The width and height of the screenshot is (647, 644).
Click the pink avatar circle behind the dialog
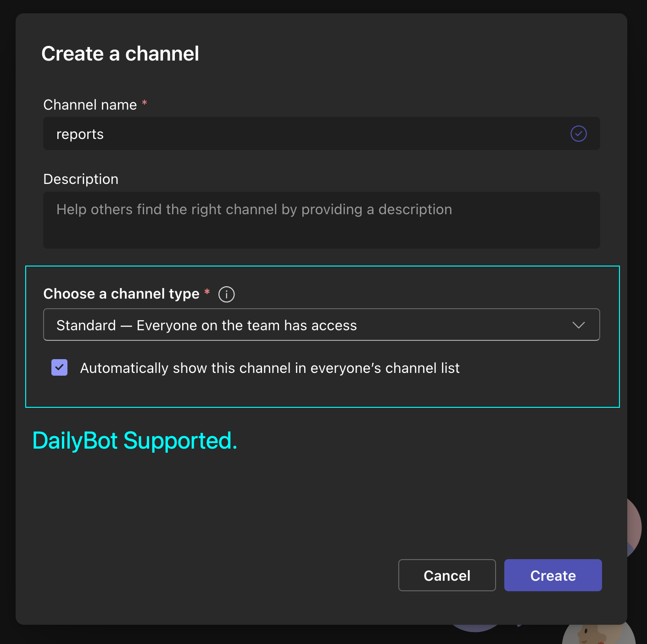click(635, 527)
